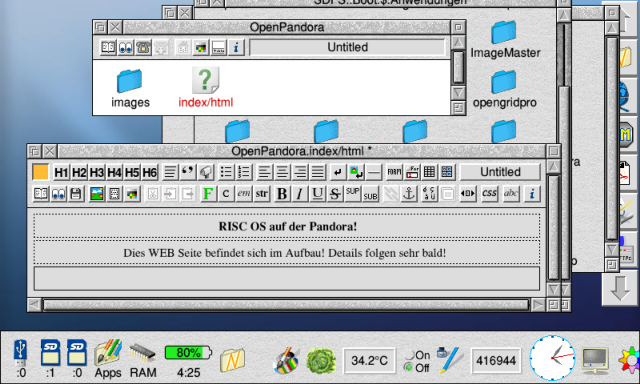Screen dimensions: 640x384
Task: Apply superscript SUP formatting
Action: click(x=353, y=194)
